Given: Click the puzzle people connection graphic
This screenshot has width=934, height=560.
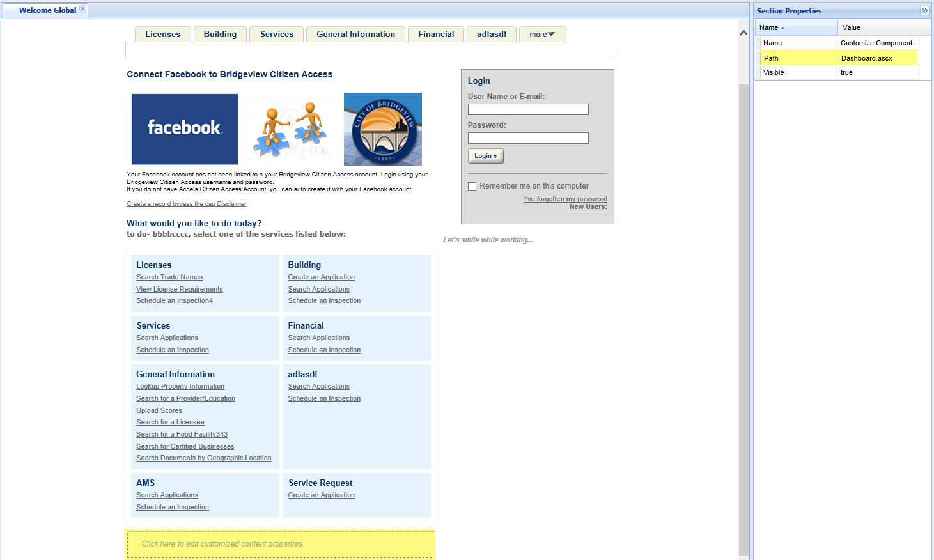Looking at the screenshot, I should [291, 129].
